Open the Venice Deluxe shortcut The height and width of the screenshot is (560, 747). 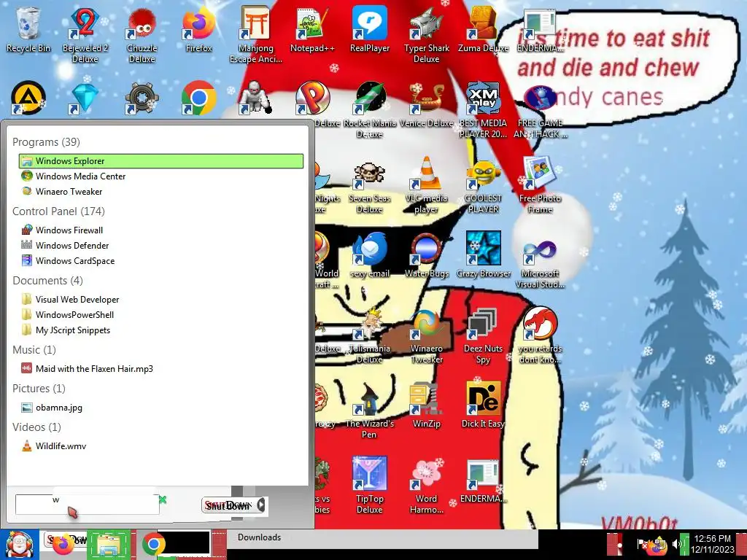[426, 105]
